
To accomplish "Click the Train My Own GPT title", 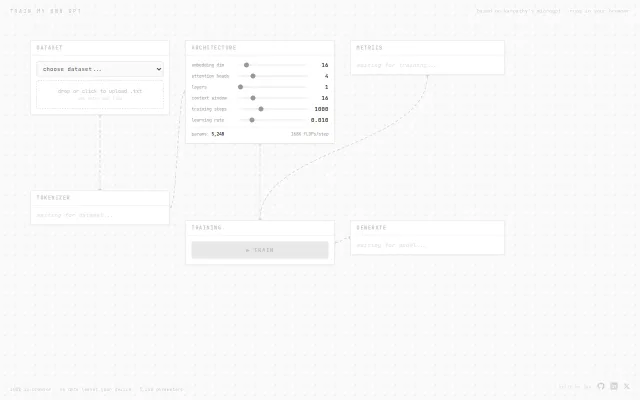I will tap(46, 11).
